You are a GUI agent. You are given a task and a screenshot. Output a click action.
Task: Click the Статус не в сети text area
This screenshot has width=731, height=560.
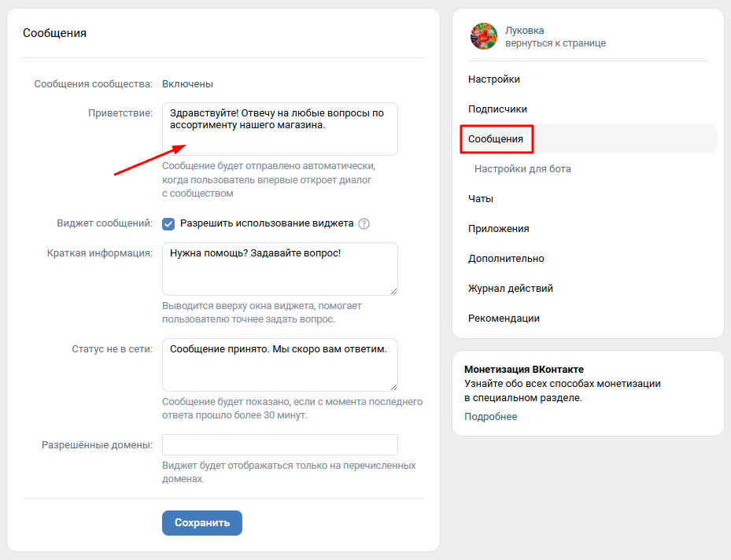(x=280, y=364)
